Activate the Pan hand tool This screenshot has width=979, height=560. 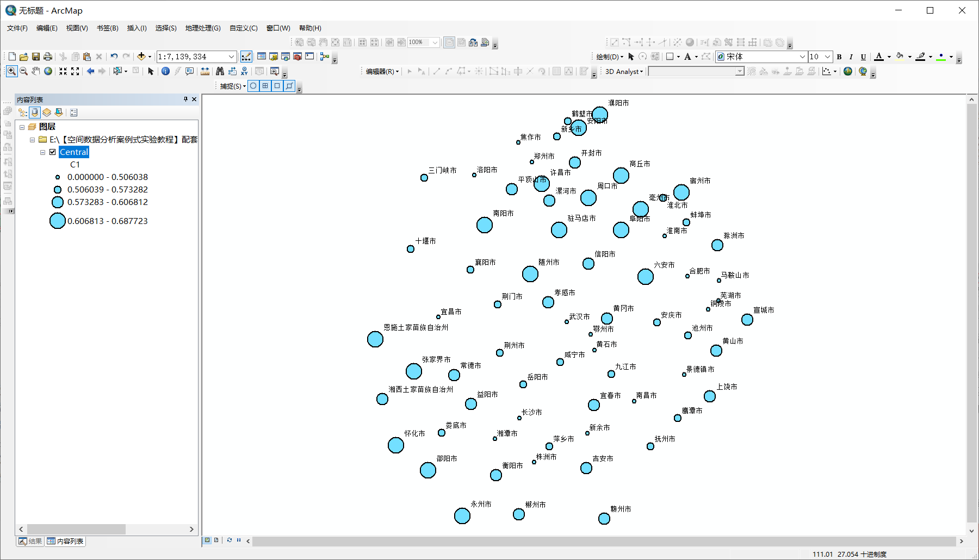tap(36, 71)
